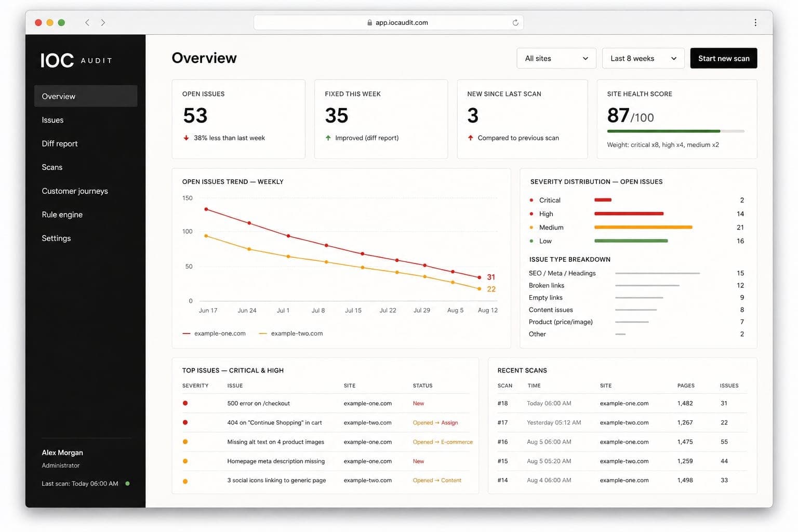Screen dimensions: 798x532
Task: Click the green last-scan status dot in sidebar
Action: point(127,484)
